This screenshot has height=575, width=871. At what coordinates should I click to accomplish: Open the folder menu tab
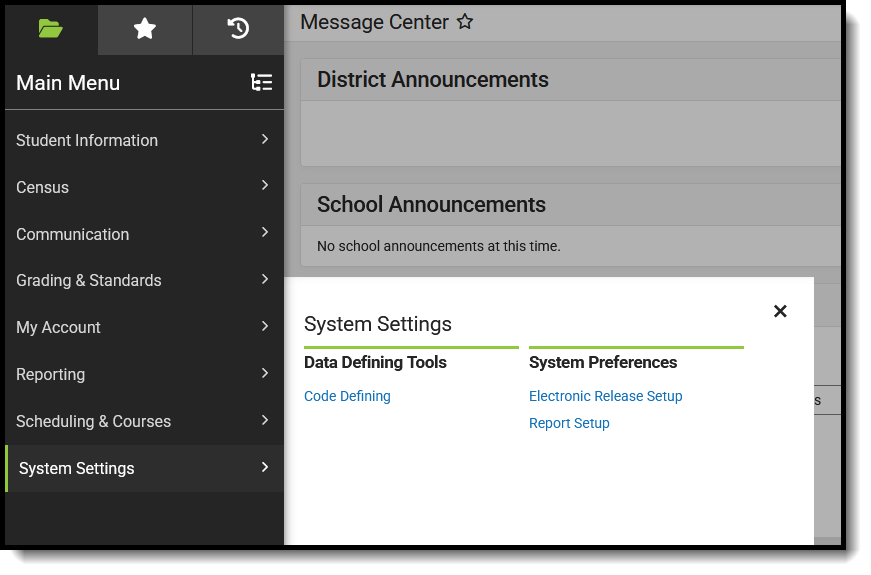tap(51, 29)
